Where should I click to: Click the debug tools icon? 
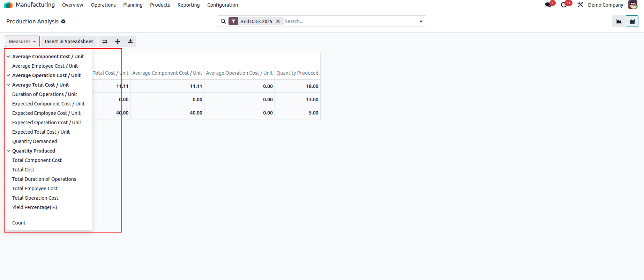[581, 5]
